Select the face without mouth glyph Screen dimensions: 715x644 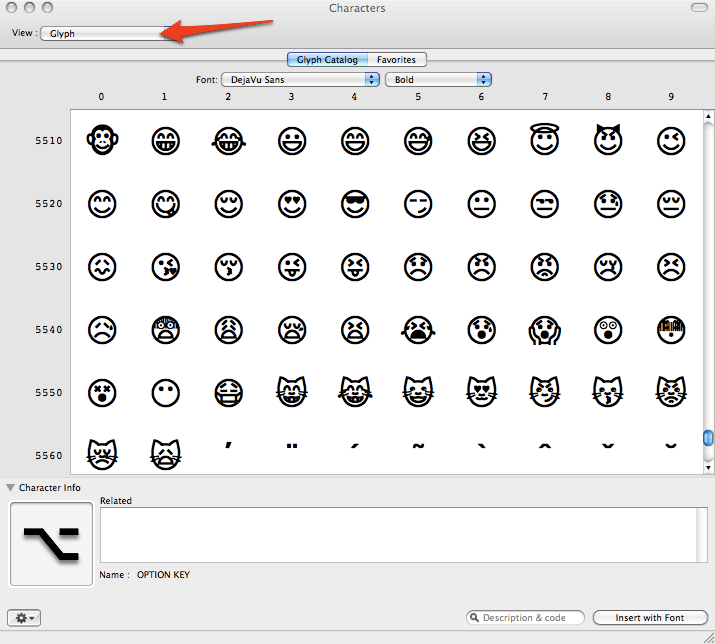pos(166,393)
